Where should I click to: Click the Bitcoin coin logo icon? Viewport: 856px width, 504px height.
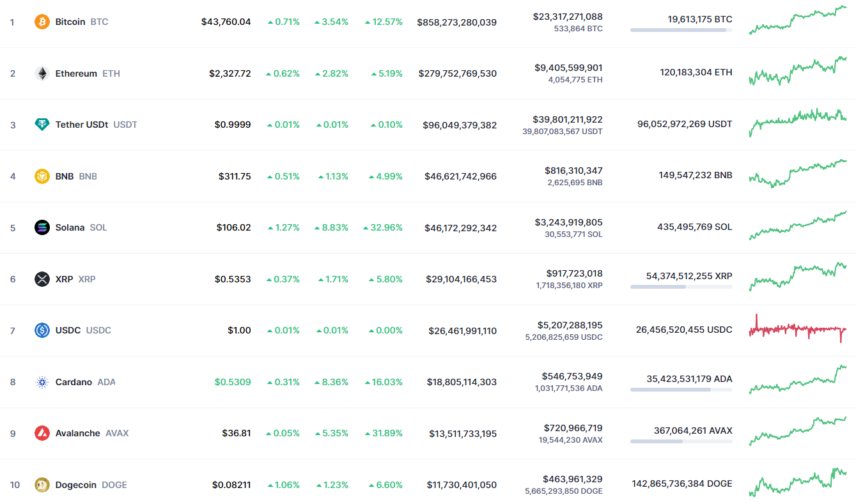point(42,22)
